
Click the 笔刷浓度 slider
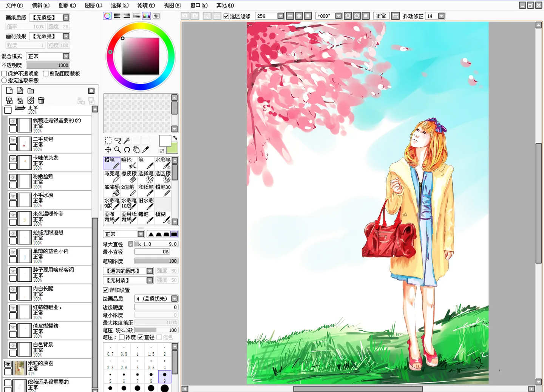click(156, 261)
